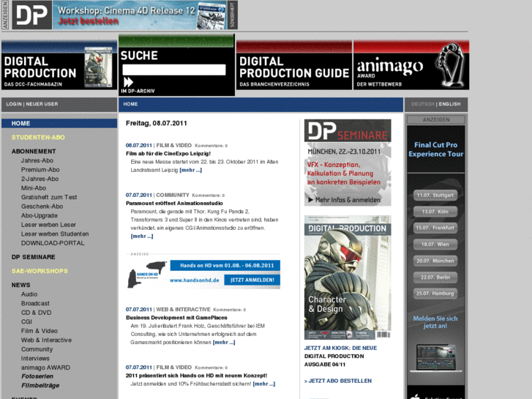Open the Digital Production Character & Design cover
The image size is (532, 399).
tap(348, 277)
